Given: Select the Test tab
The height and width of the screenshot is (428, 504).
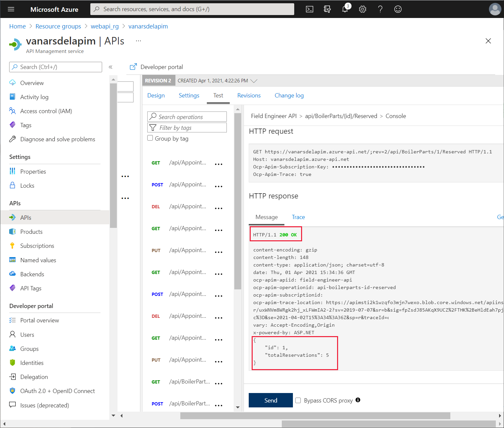Looking at the screenshot, I should coord(218,95).
